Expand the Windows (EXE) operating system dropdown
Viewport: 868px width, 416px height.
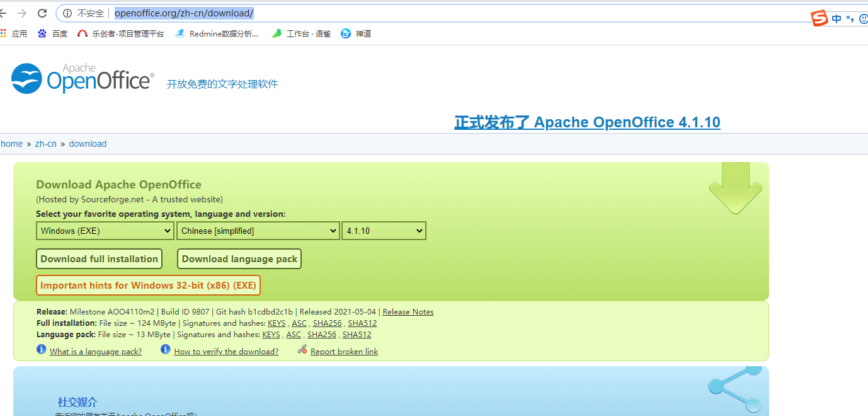tap(105, 231)
